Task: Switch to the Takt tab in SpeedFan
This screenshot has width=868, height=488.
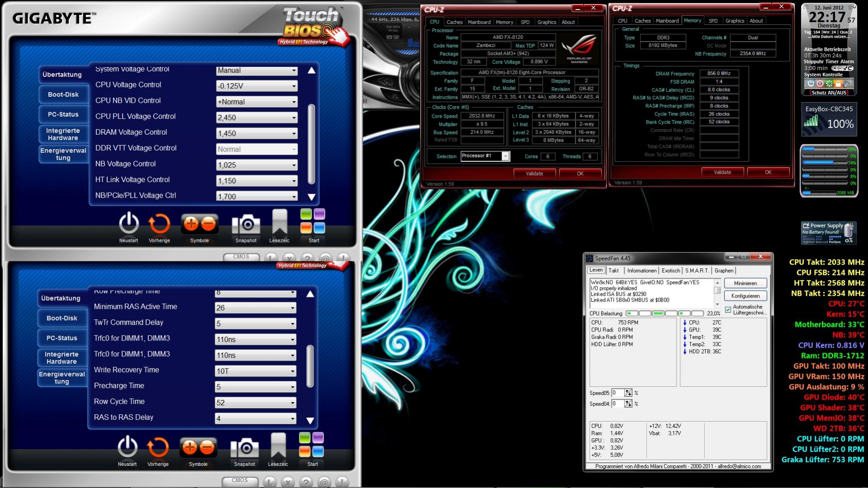Action: click(x=613, y=270)
